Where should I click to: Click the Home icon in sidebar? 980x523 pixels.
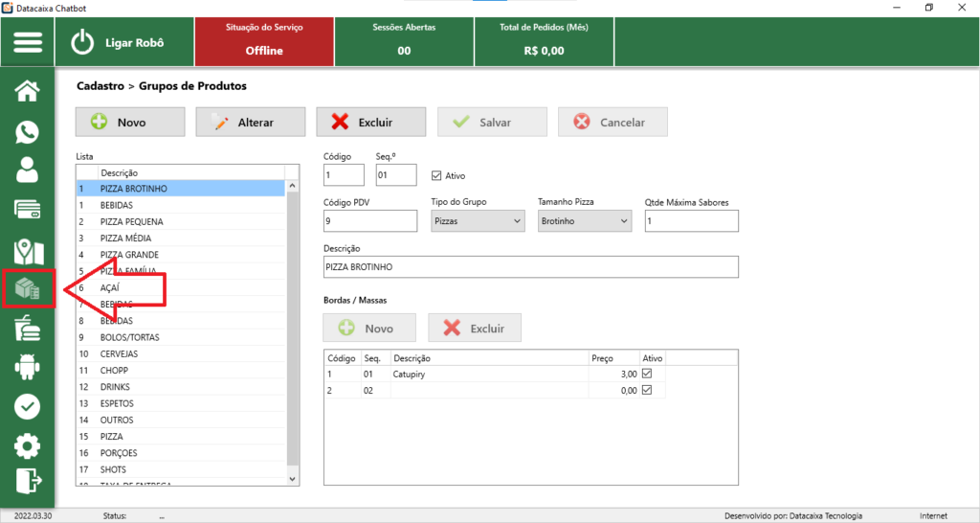28,91
